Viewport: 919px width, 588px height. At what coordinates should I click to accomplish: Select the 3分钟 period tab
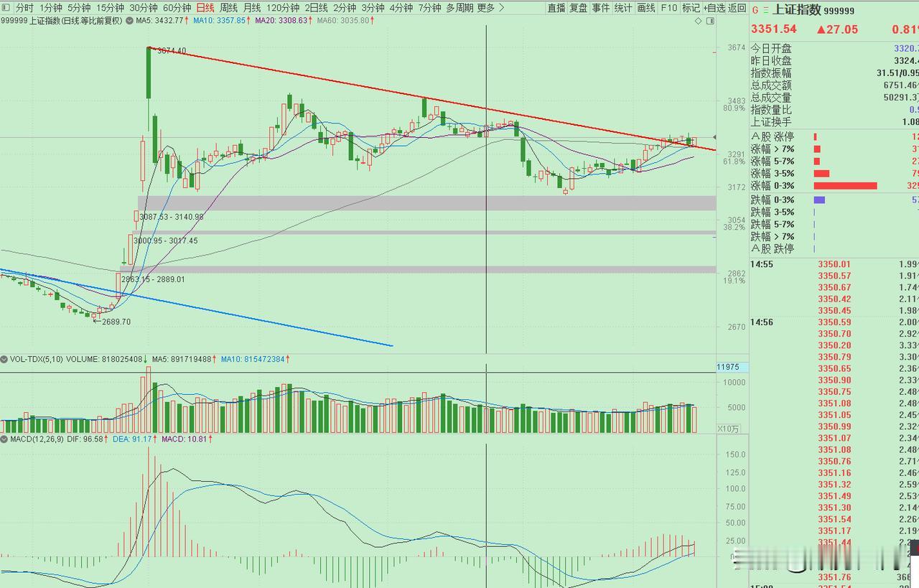(x=373, y=8)
